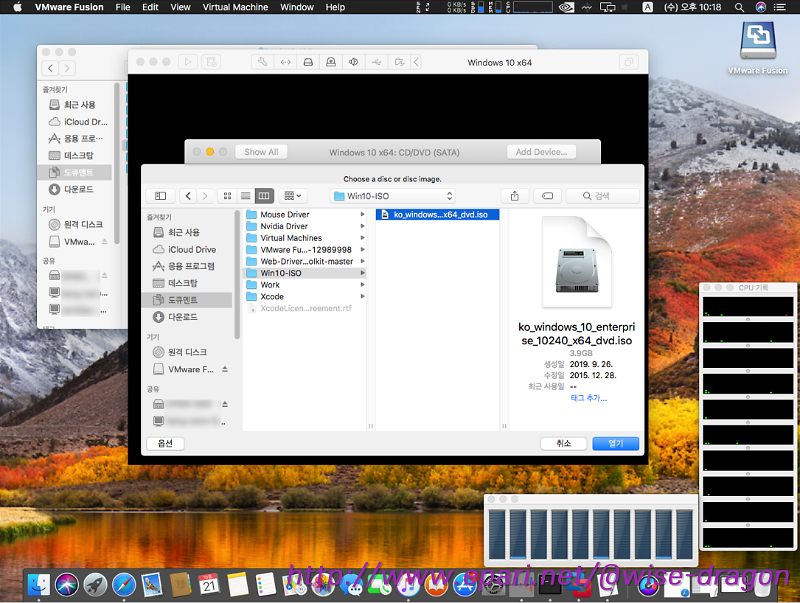Click the VMware Fusion disk icon on the desktop

click(758, 40)
